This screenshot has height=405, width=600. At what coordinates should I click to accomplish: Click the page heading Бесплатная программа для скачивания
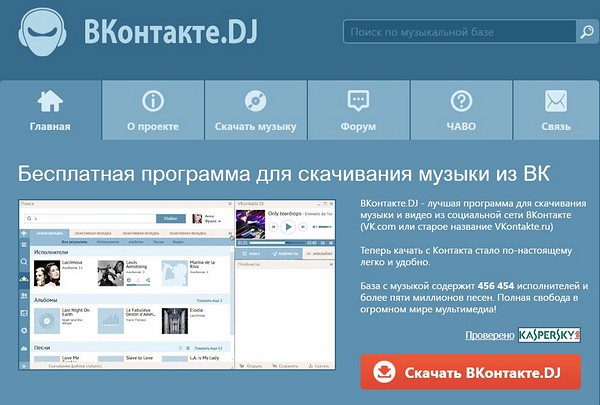[284, 174]
